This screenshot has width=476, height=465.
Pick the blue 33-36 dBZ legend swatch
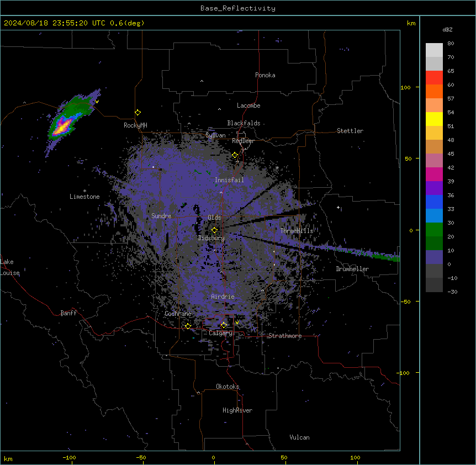[x=434, y=202]
